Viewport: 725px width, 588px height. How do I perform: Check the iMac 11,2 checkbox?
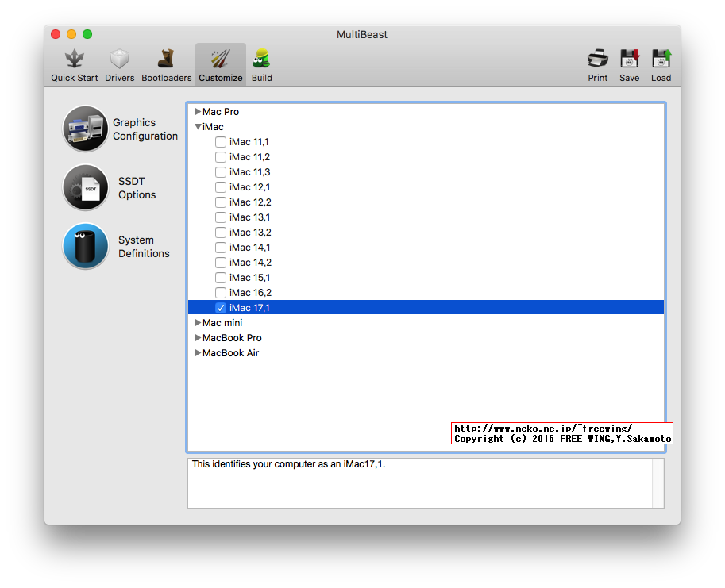(x=221, y=157)
